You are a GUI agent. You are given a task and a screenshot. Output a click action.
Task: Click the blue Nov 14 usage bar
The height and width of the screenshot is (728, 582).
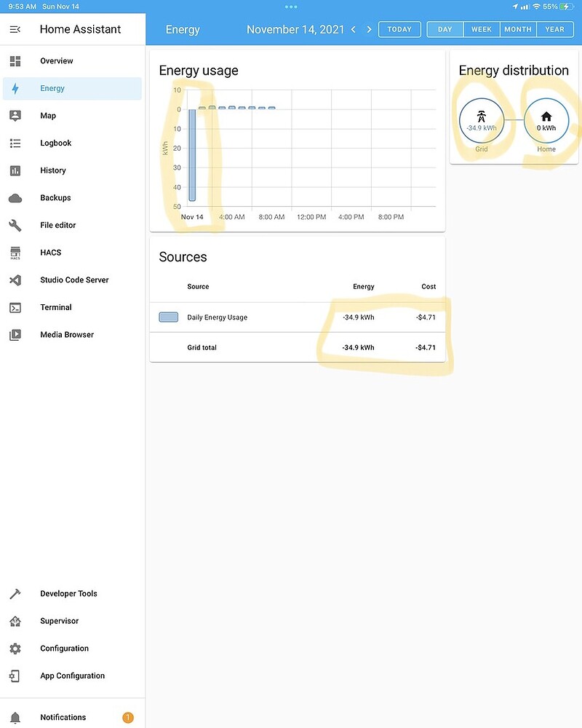pyautogui.click(x=191, y=153)
